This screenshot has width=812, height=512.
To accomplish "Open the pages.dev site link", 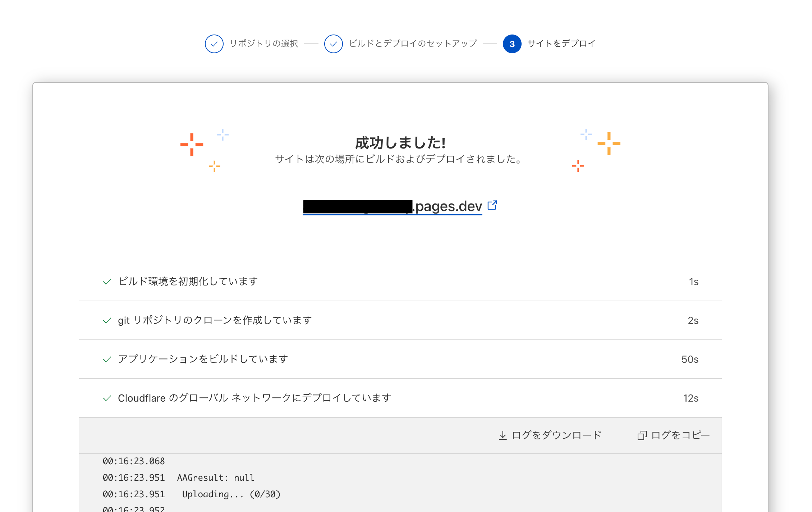I will click(x=392, y=206).
